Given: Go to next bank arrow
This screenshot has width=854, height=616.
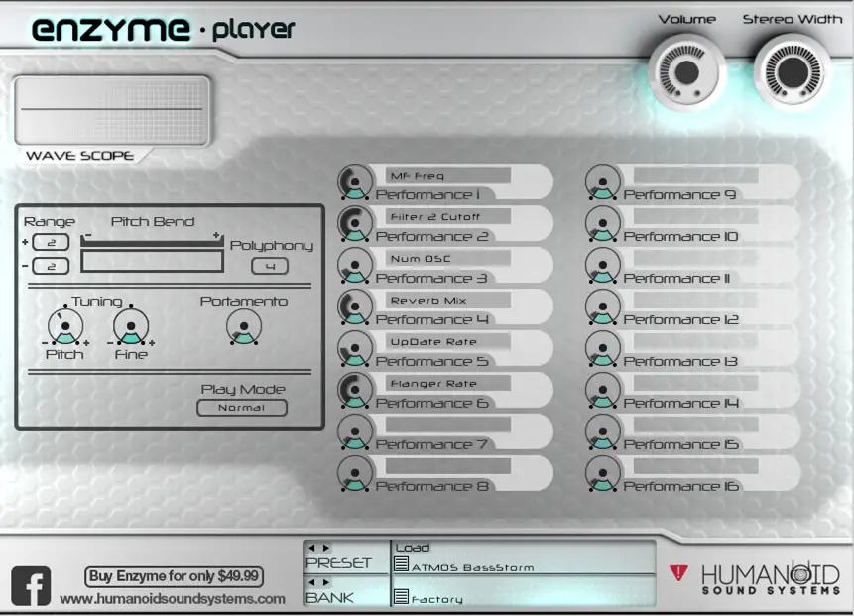Looking at the screenshot, I should [x=325, y=582].
